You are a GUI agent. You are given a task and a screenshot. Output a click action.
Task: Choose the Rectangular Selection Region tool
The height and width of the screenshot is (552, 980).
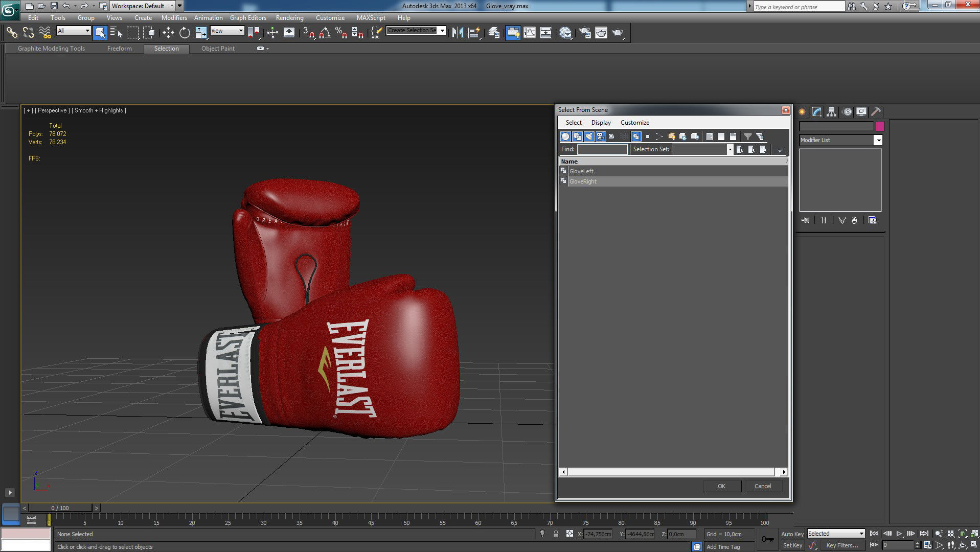pyautogui.click(x=132, y=33)
